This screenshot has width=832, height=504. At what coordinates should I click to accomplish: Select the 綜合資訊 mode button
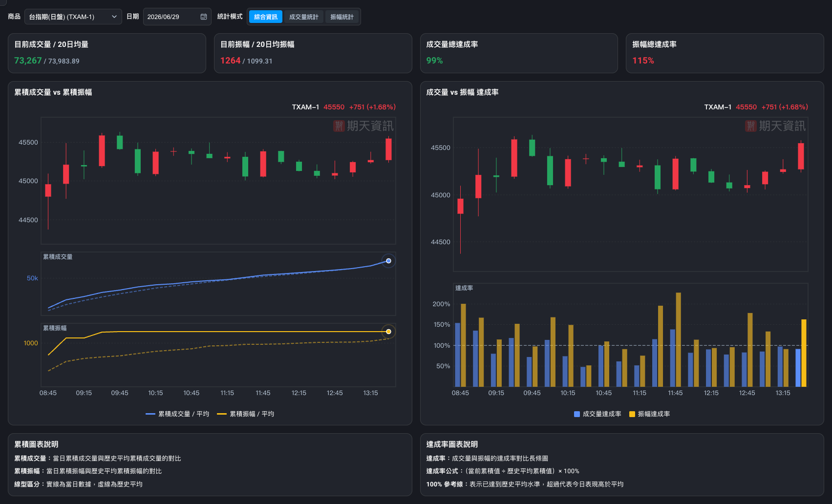coord(266,17)
